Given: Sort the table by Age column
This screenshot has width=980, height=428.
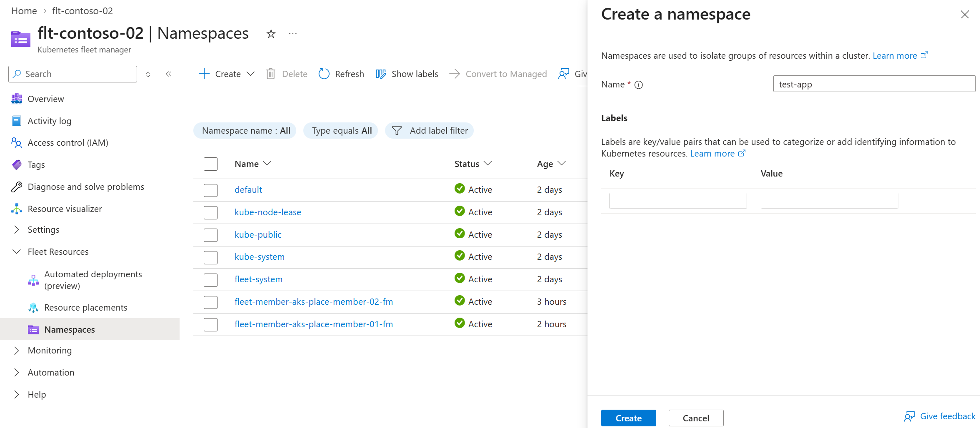Looking at the screenshot, I should [x=551, y=164].
